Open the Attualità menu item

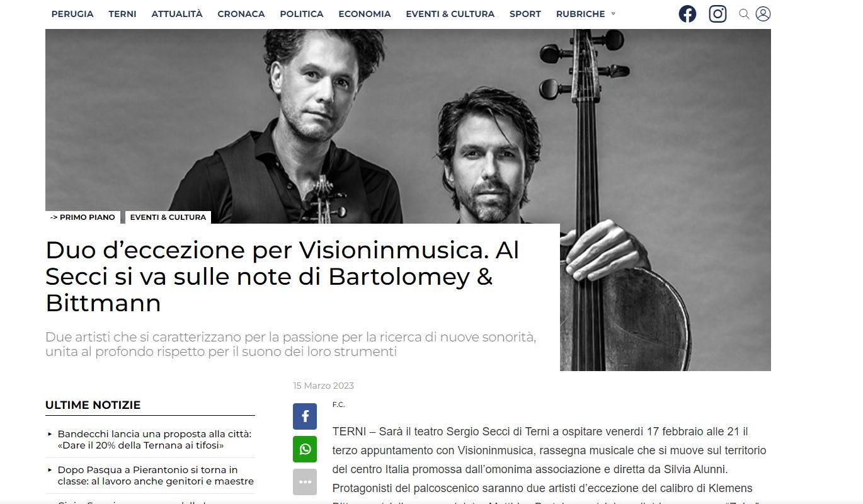177,14
